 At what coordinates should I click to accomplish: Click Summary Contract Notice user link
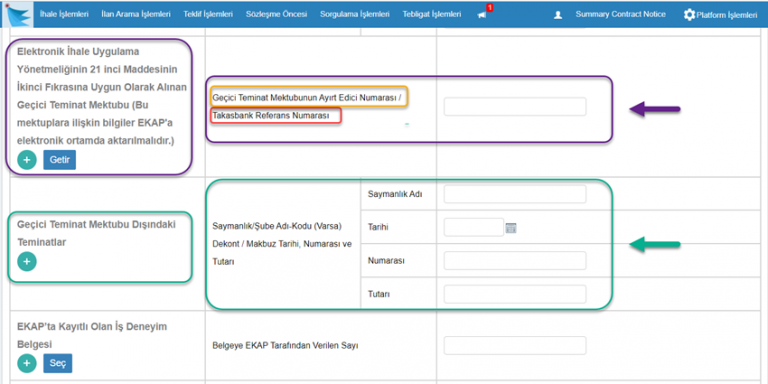(621, 15)
